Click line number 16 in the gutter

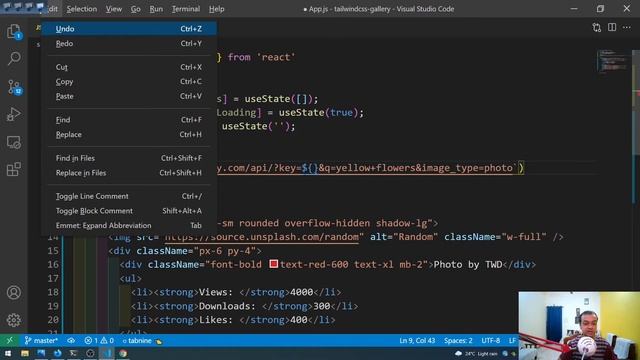[x=53, y=264]
